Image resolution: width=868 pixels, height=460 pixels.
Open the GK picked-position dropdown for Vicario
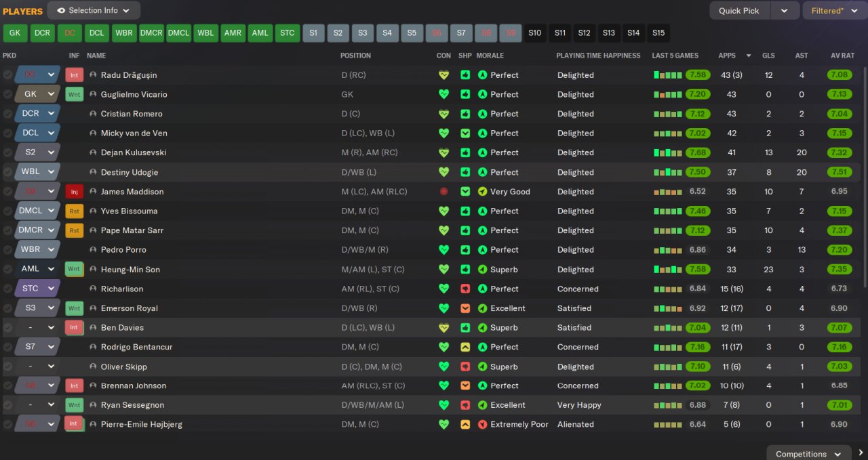pos(37,94)
